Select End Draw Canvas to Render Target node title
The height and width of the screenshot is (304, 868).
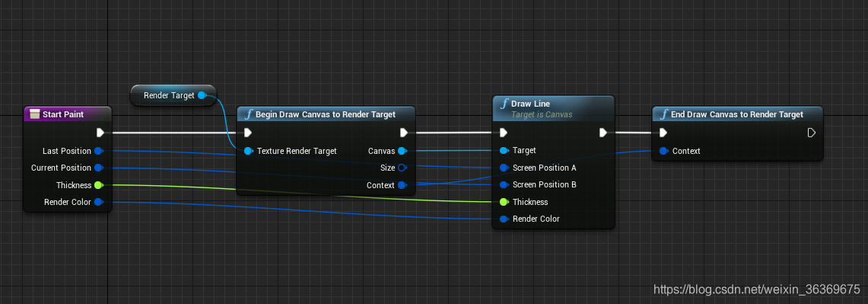(737, 114)
